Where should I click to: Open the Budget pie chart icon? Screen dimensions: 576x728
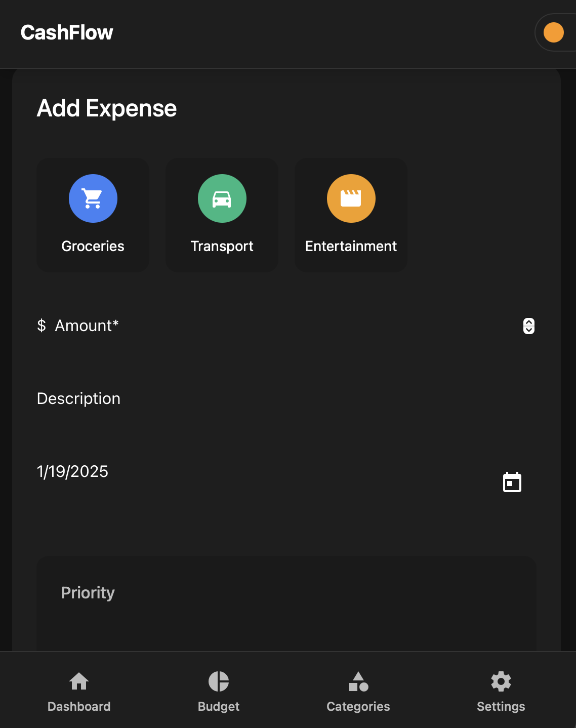pyautogui.click(x=219, y=681)
